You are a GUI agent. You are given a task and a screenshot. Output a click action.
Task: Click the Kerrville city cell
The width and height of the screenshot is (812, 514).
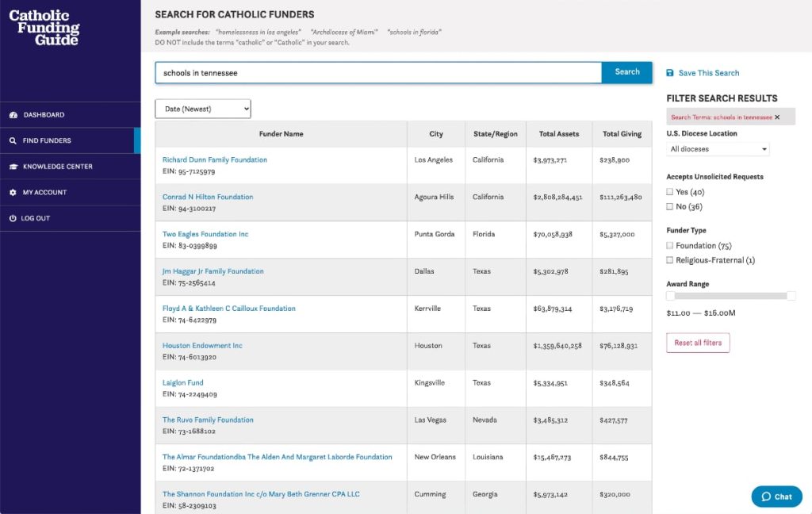[427, 309]
